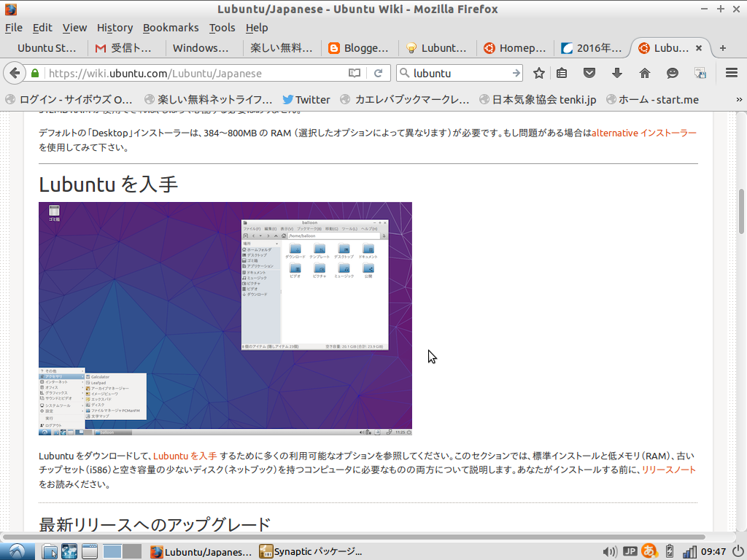
Task: Open 楽しい無料ネットライフ bookmark
Action: tap(209, 99)
